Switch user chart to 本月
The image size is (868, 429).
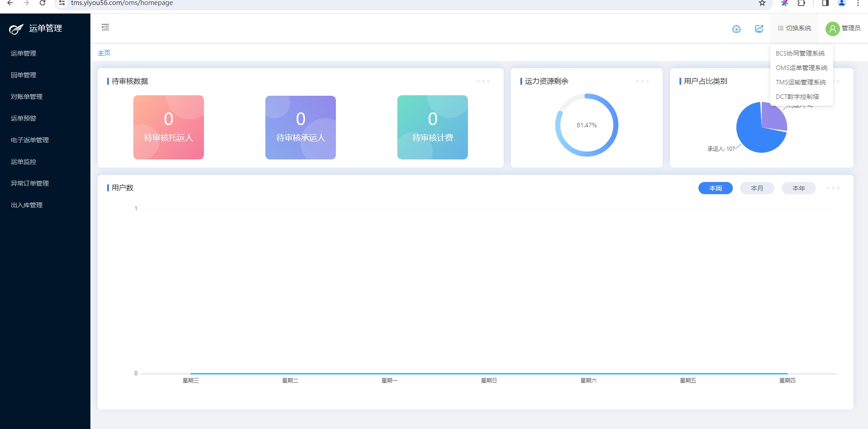pyautogui.click(x=757, y=188)
